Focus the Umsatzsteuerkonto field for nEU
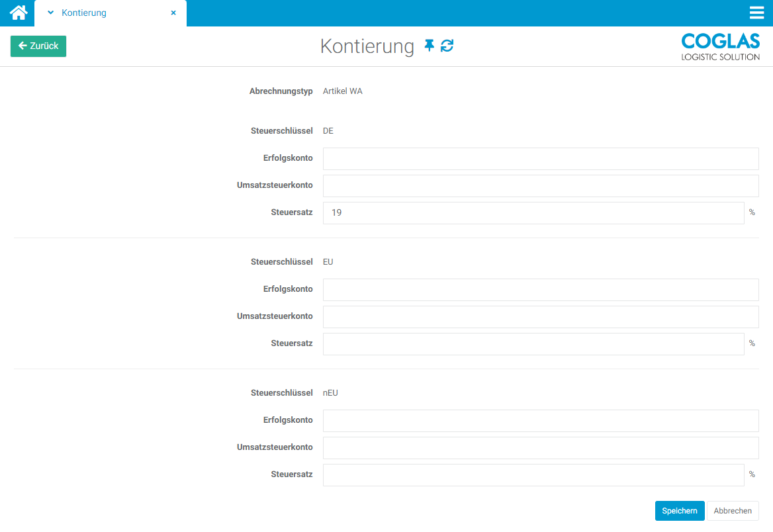Viewport: 773px width, 532px height. 540,448
